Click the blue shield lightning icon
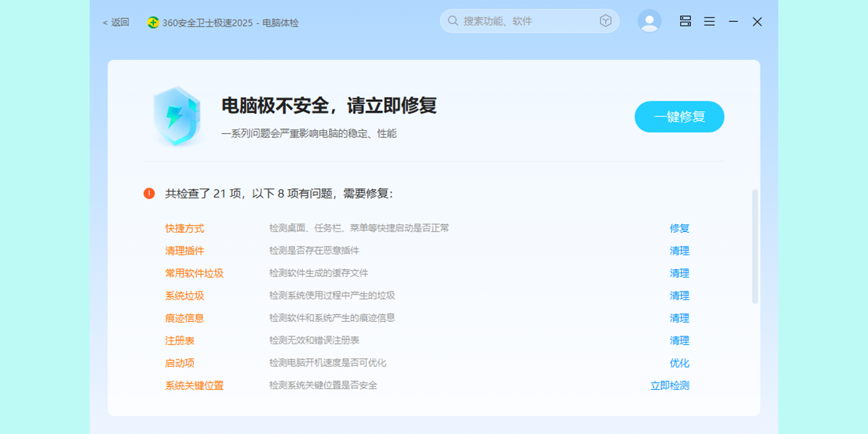This screenshot has width=868, height=434. tap(176, 116)
